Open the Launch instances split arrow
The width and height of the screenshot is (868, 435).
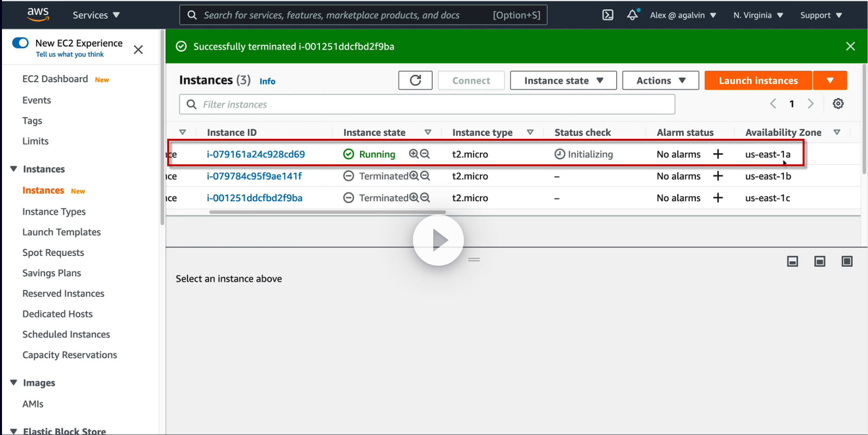coord(830,80)
